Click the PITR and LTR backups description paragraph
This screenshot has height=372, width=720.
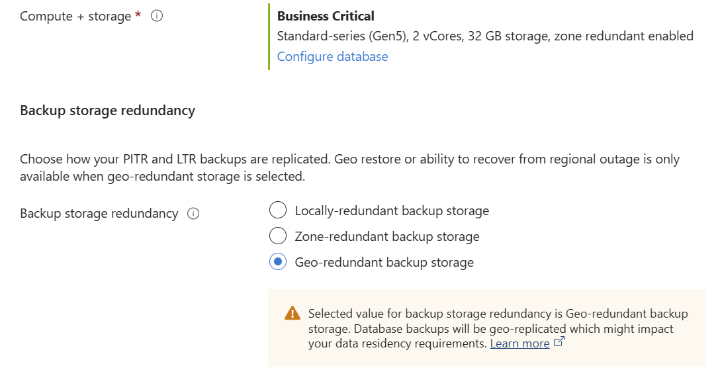click(x=349, y=168)
